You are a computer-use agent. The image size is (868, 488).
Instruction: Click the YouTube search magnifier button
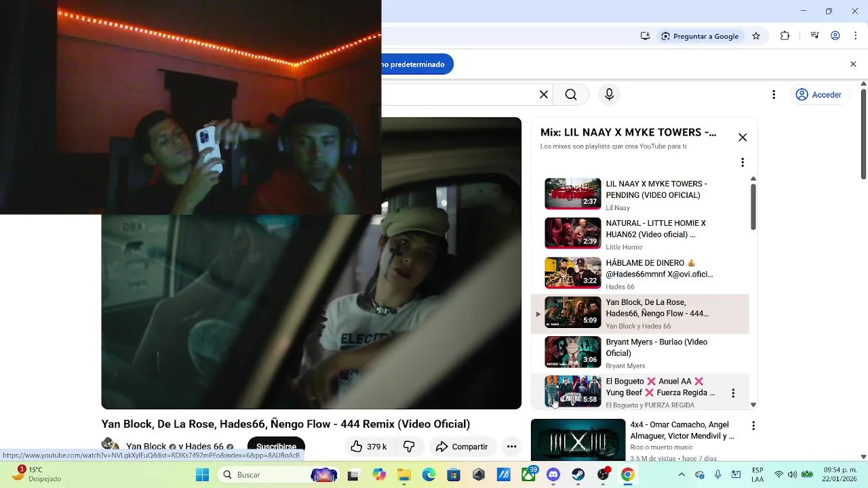pos(571,95)
